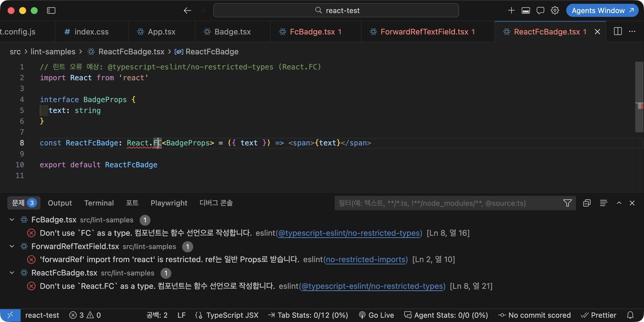Maximize the panel with the chevron up
Viewport: 644px width, 322px height.
[x=619, y=203]
